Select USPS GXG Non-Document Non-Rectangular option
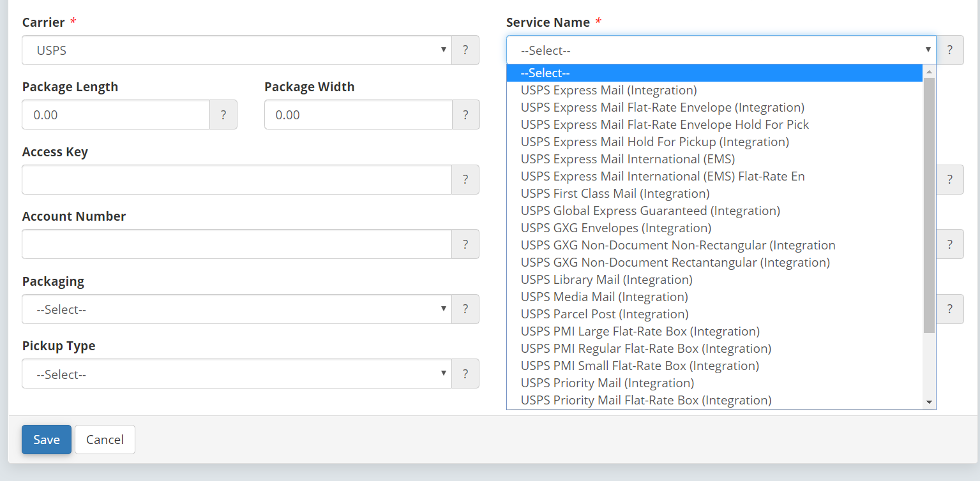Image resolution: width=980 pixels, height=481 pixels. point(715,245)
